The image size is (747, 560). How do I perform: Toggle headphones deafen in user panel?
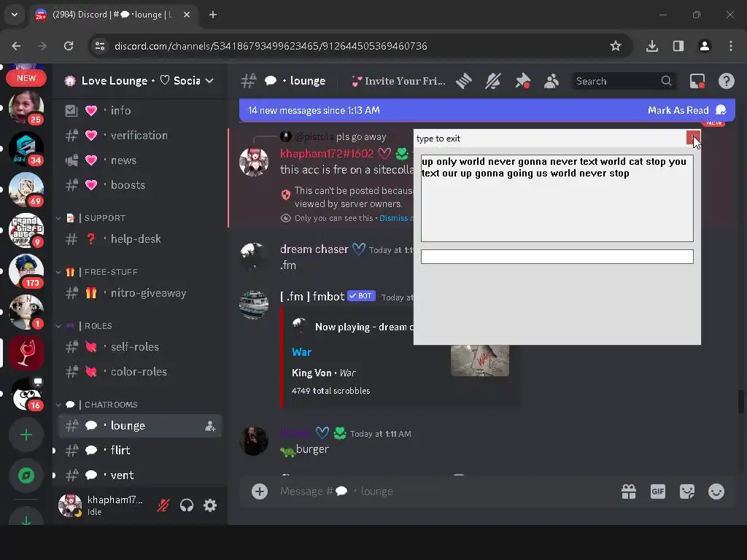pos(187,505)
